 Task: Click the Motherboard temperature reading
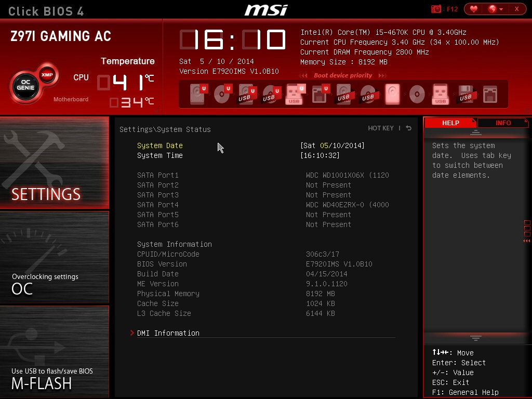coord(131,102)
